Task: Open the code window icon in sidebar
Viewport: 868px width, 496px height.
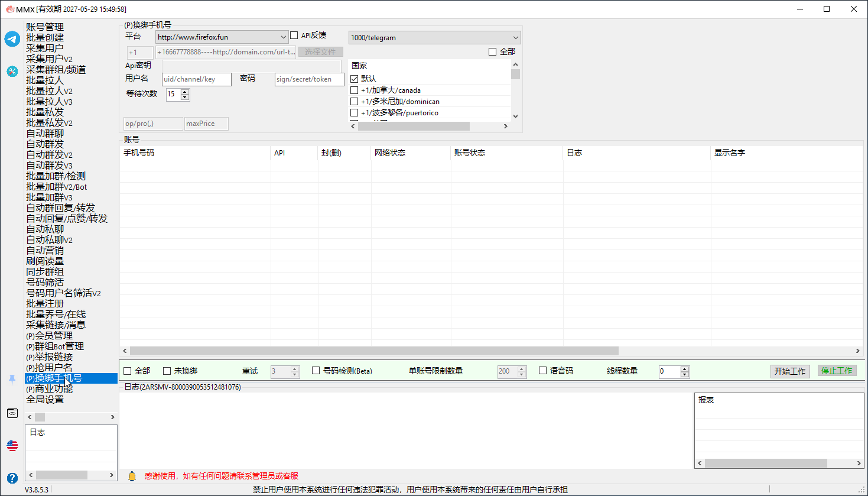Action: coord(12,413)
